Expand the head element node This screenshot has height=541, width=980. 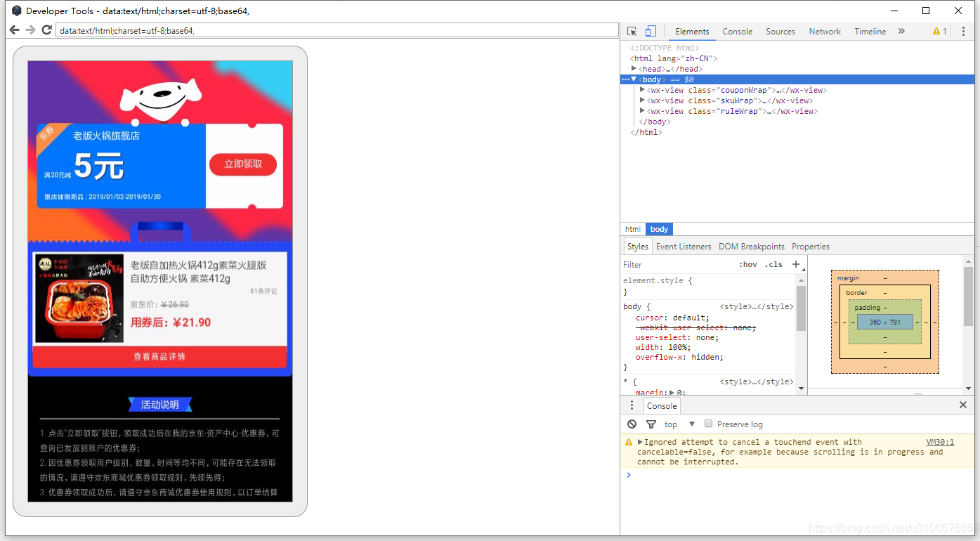point(634,69)
